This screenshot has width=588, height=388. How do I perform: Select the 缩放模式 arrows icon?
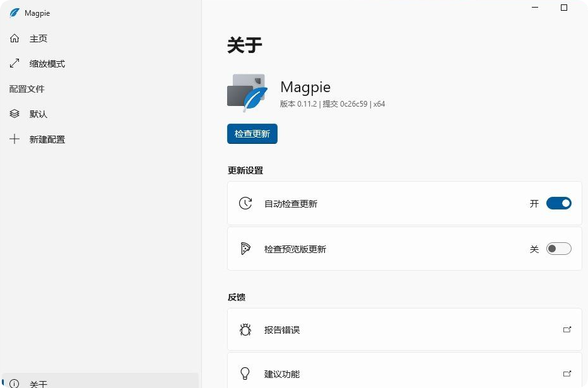click(15, 63)
